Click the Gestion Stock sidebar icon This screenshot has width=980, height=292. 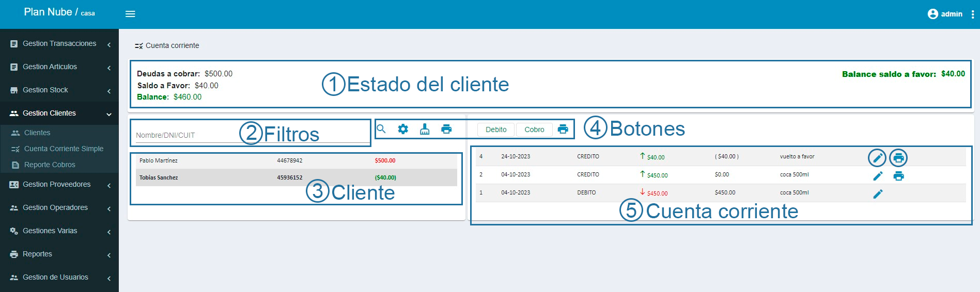coord(14,90)
